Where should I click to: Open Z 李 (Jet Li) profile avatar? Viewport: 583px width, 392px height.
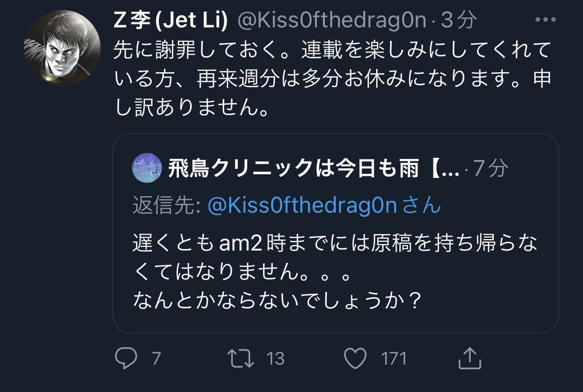pos(62,48)
